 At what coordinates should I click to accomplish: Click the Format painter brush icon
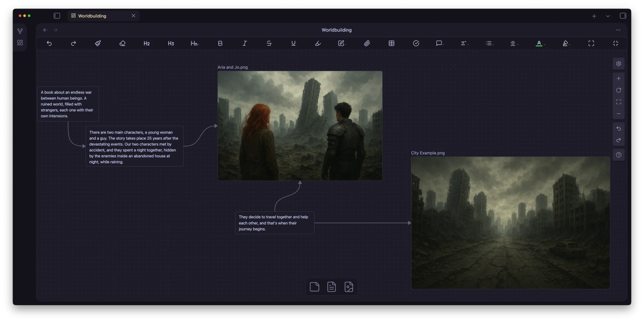pyautogui.click(x=98, y=43)
